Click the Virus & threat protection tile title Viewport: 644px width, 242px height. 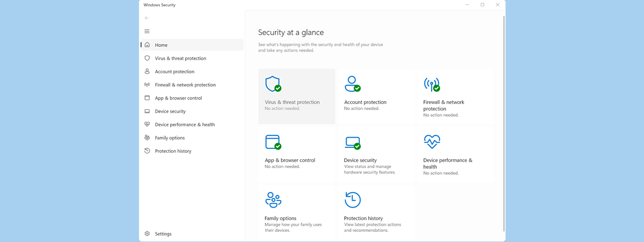292,102
